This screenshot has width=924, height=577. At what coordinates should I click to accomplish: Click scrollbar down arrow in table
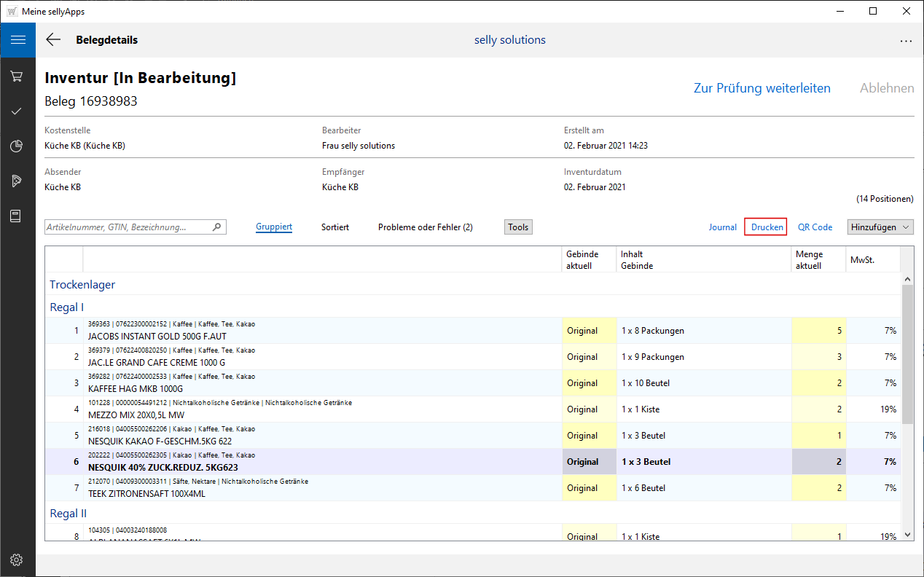point(907,535)
